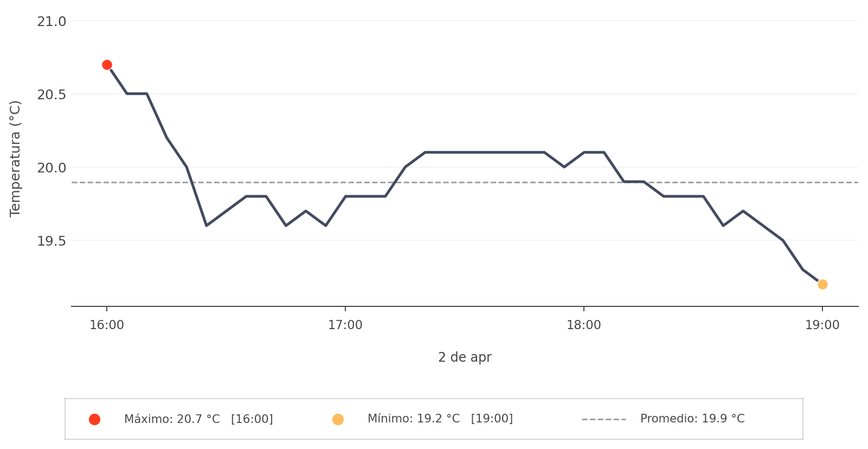This screenshot has height=449, width=868.
Task: Click the 18:00 tick label on the time axis
Action: [584, 325]
